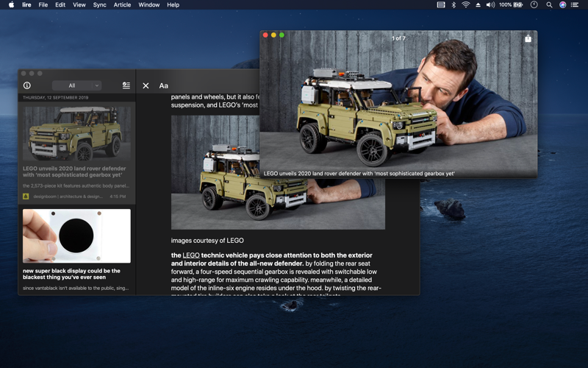
Task: Open the lire application menu
Action: pos(26,5)
